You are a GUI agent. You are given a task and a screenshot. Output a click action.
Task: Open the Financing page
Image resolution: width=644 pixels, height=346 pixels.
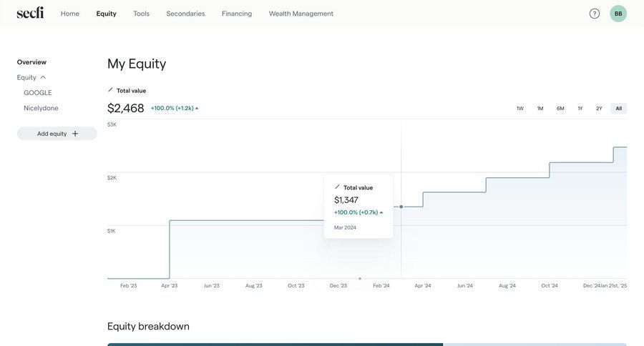click(237, 14)
